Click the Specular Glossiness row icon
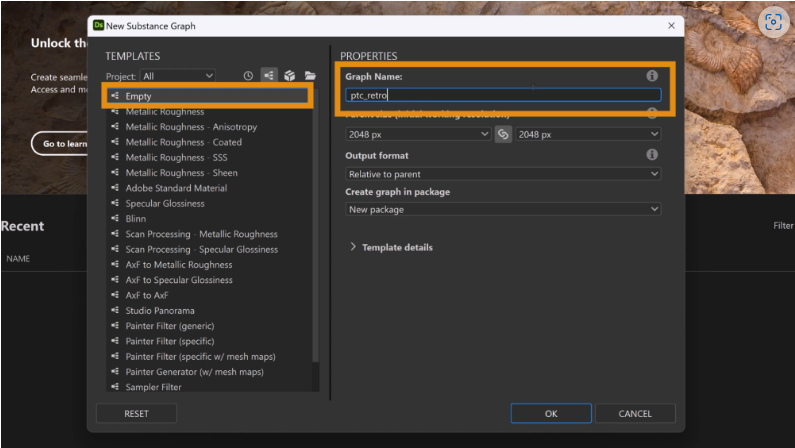 click(115, 203)
